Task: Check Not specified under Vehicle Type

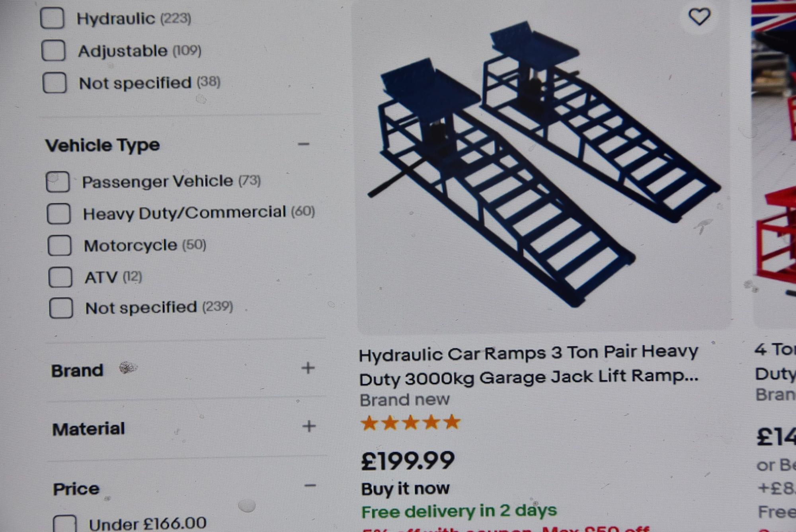Action: [x=61, y=308]
